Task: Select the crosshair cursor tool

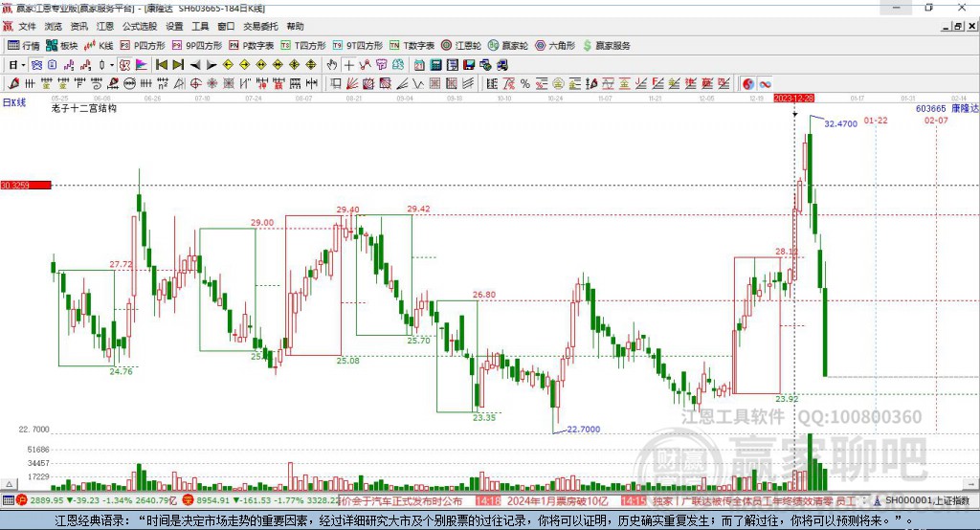Action: coord(348,65)
